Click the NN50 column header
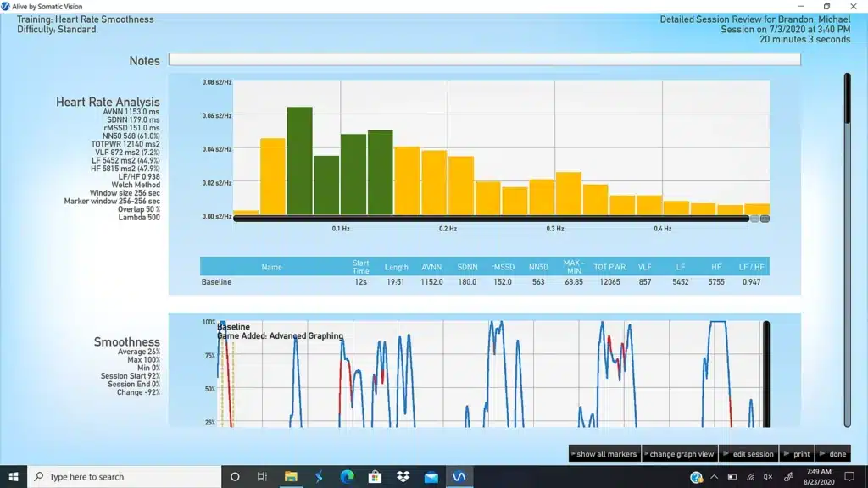This screenshot has height=488, width=868. (x=538, y=267)
